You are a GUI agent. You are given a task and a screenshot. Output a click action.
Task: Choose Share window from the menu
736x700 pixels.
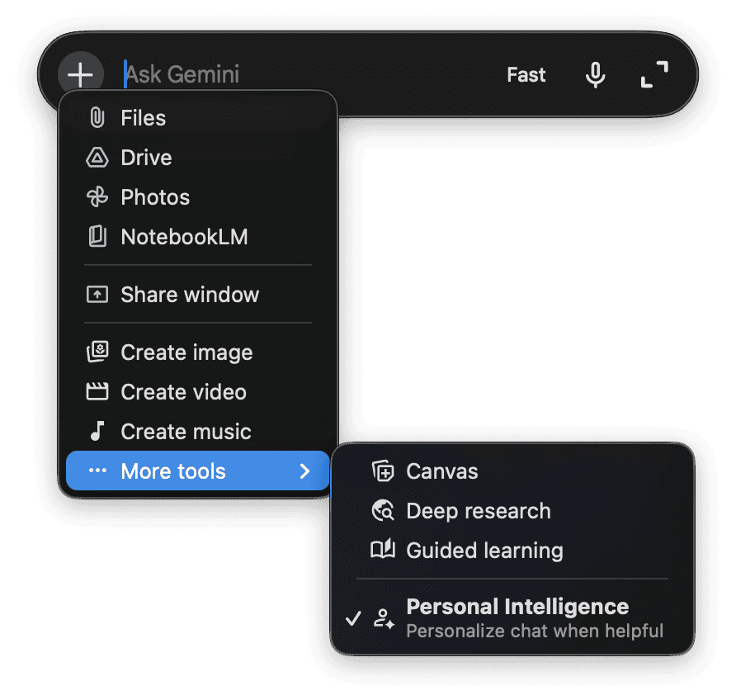point(190,295)
